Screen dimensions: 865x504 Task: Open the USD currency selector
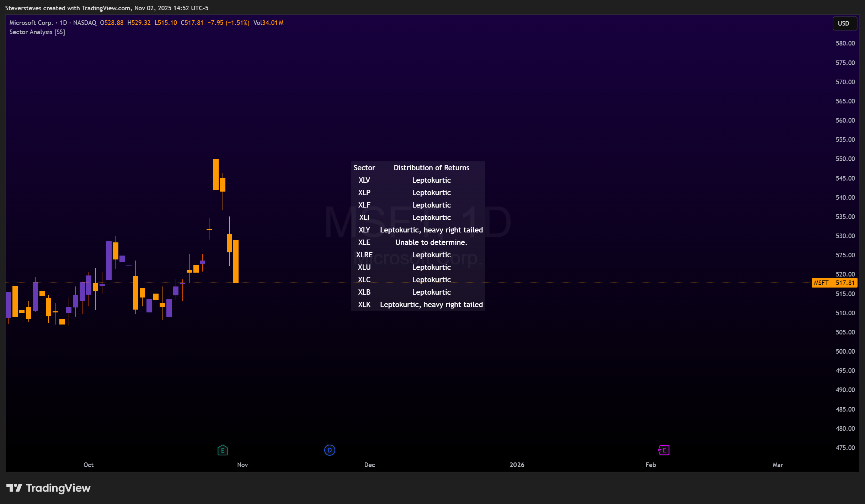click(x=844, y=23)
